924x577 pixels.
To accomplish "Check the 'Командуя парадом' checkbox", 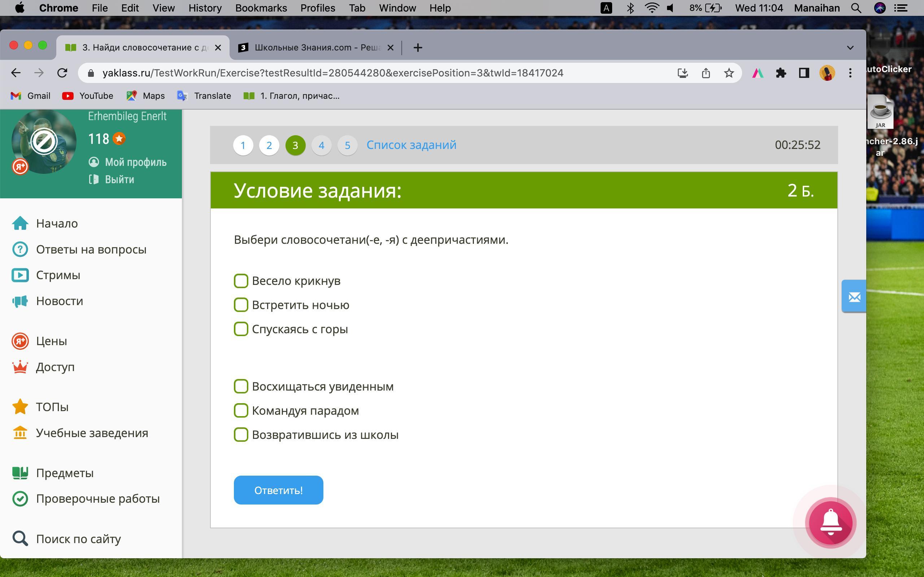I will (x=241, y=411).
